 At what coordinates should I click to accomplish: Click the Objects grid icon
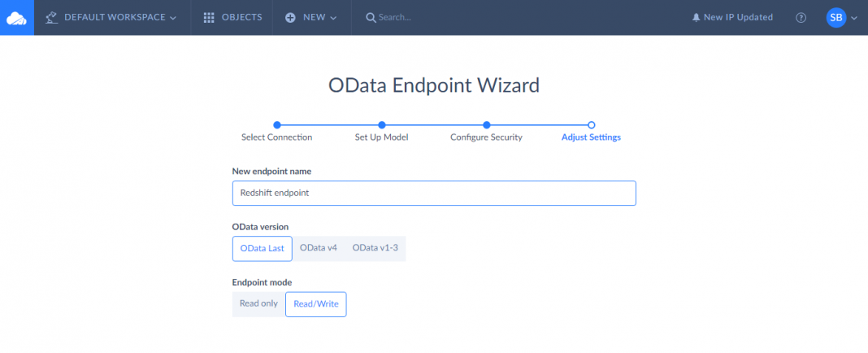pyautogui.click(x=209, y=17)
